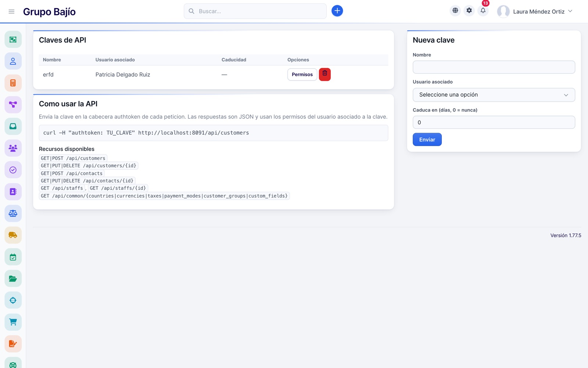Viewport: 588px width, 368px height.
Task: Open the people group sidebar icon
Action: pos(13,148)
